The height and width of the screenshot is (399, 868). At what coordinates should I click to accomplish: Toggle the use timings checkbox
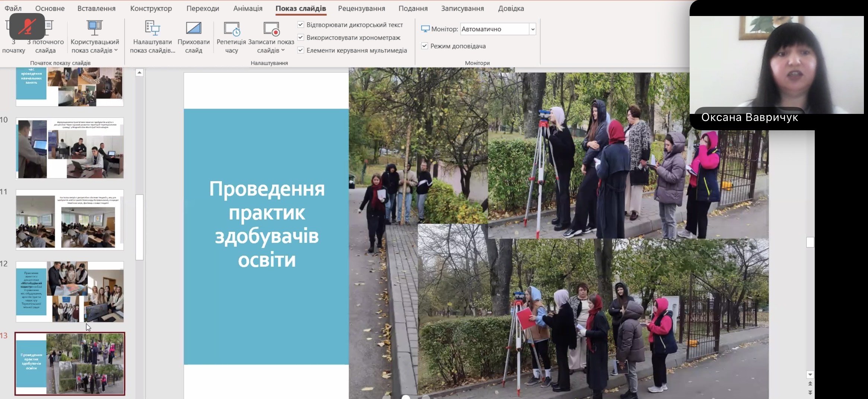coord(301,38)
